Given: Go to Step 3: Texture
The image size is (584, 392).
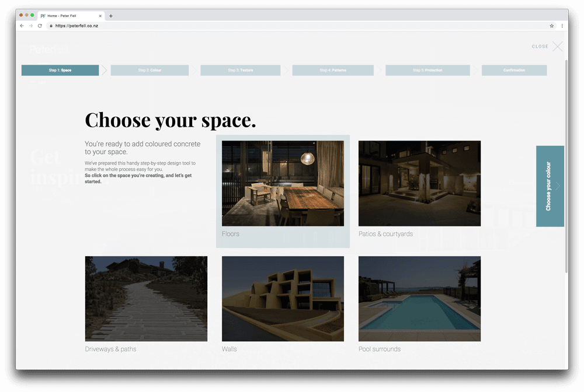Looking at the screenshot, I should (240, 71).
